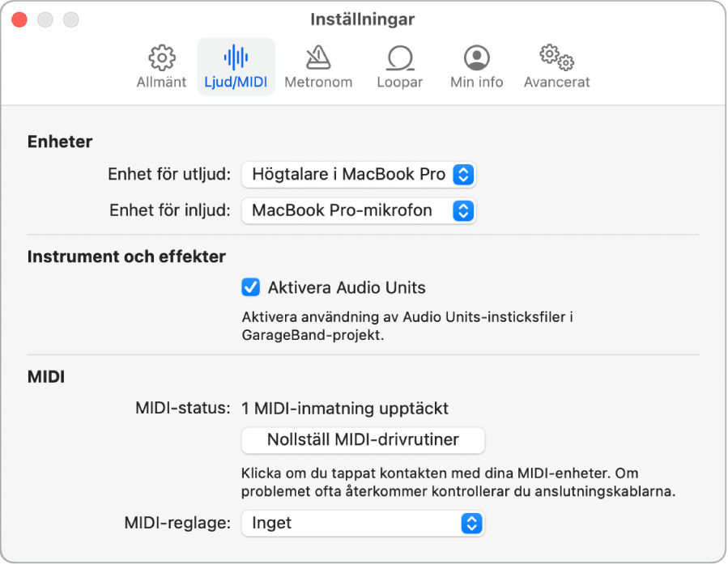Toggle the Aktivera Audio Units checkbox
Viewport: 728px width, 564px height.
pyautogui.click(x=251, y=286)
